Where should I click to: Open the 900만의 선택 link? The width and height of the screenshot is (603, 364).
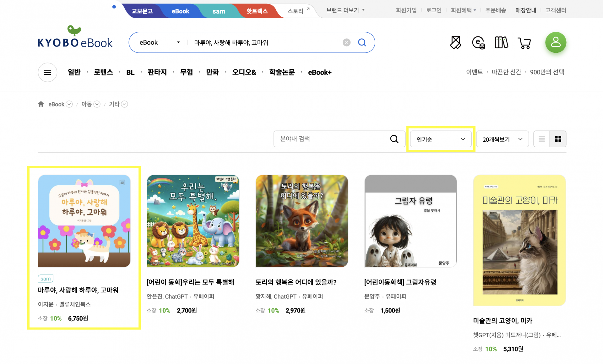click(x=547, y=72)
